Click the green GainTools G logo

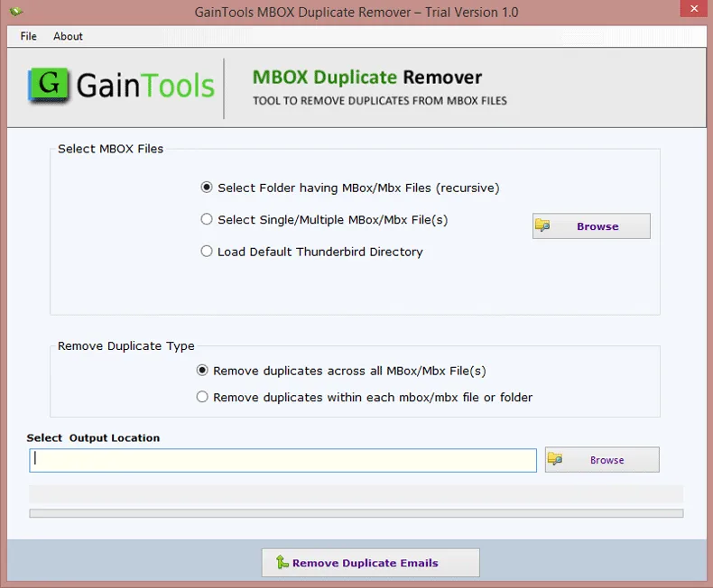[50, 86]
